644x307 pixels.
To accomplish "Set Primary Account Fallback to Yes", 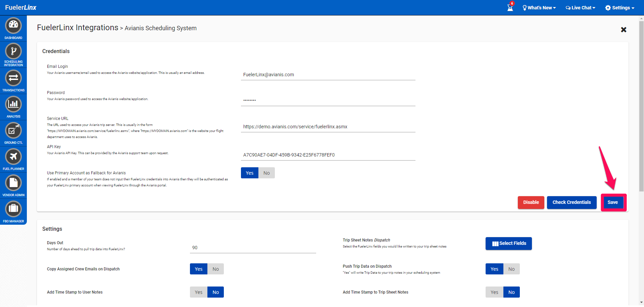I will pyautogui.click(x=250, y=173).
